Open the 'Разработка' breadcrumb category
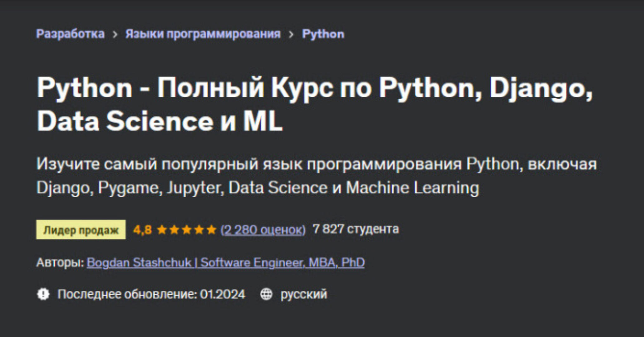 click(x=71, y=34)
